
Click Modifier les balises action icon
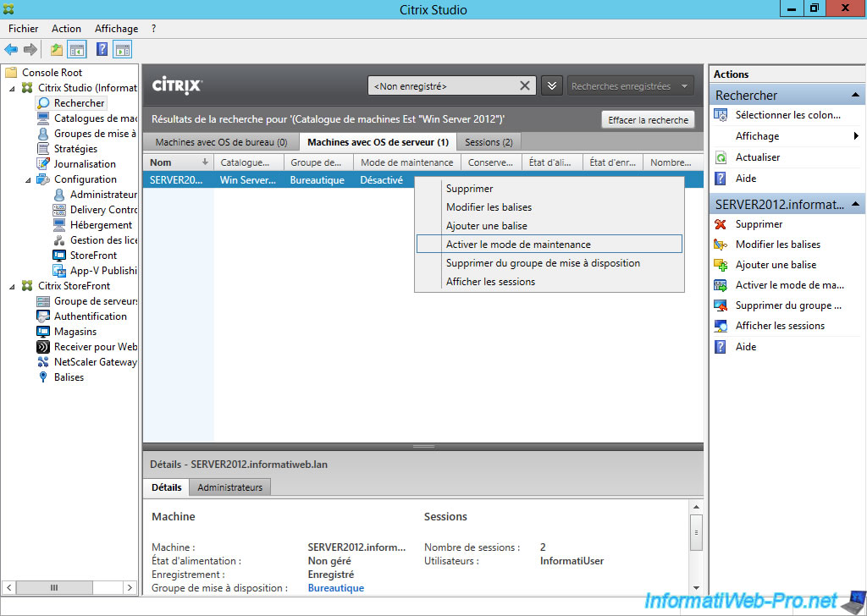[721, 245]
